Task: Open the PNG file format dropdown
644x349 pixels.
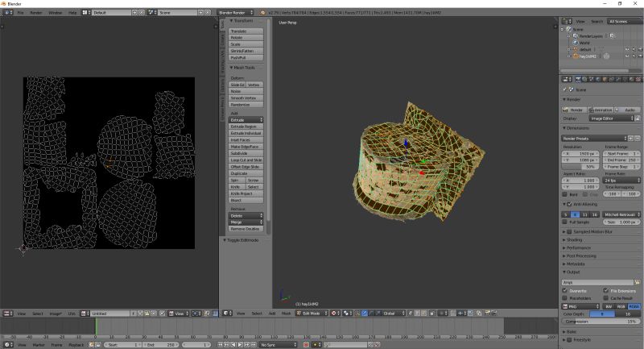Action: coord(580,306)
